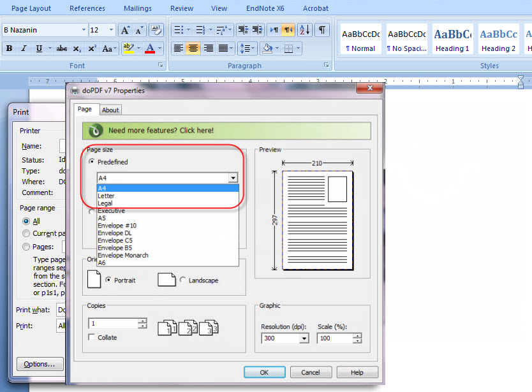Switch to the About tab
Viewport: 532px width, 392px height.
pyautogui.click(x=110, y=110)
